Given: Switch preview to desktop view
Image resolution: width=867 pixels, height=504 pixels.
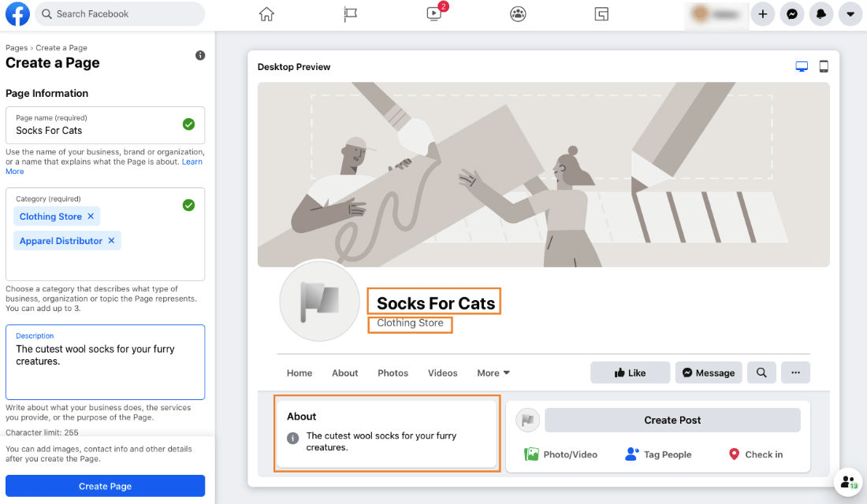Looking at the screenshot, I should pyautogui.click(x=802, y=66).
